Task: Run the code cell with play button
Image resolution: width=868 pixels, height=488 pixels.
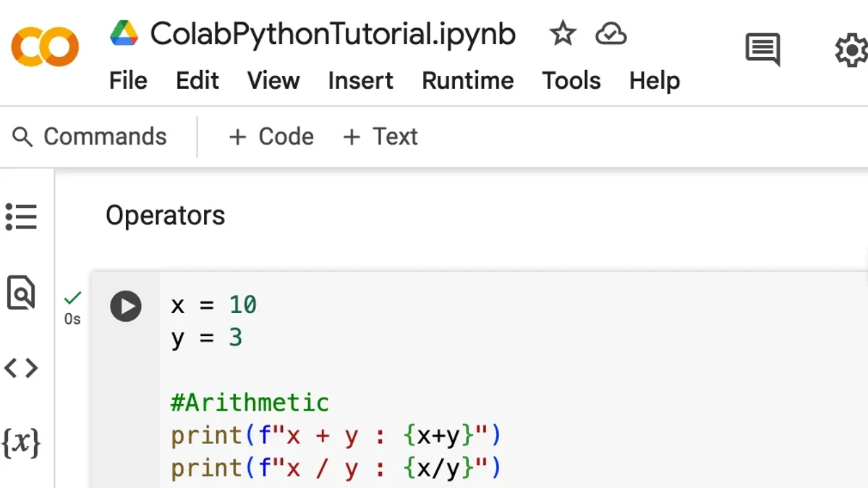Action: tap(126, 306)
